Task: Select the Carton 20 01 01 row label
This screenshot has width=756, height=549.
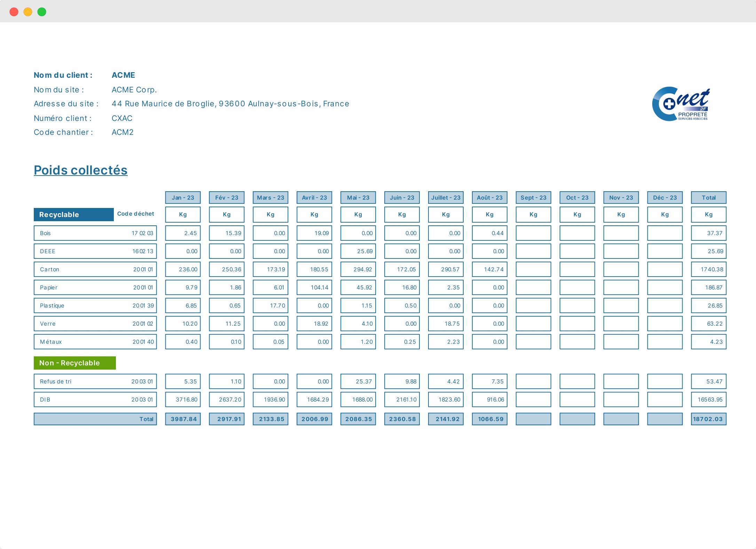Action: (95, 269)
